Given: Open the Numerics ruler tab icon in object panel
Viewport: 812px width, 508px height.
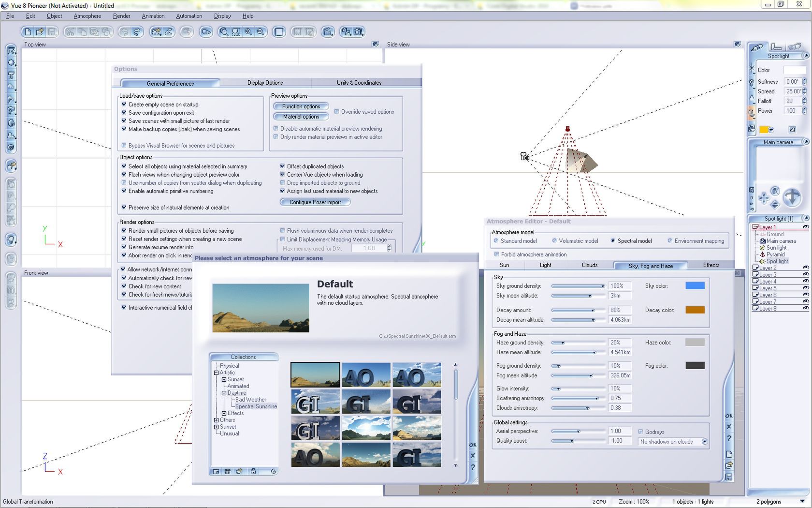Looking at the screenshot, I should click(776, 46).
